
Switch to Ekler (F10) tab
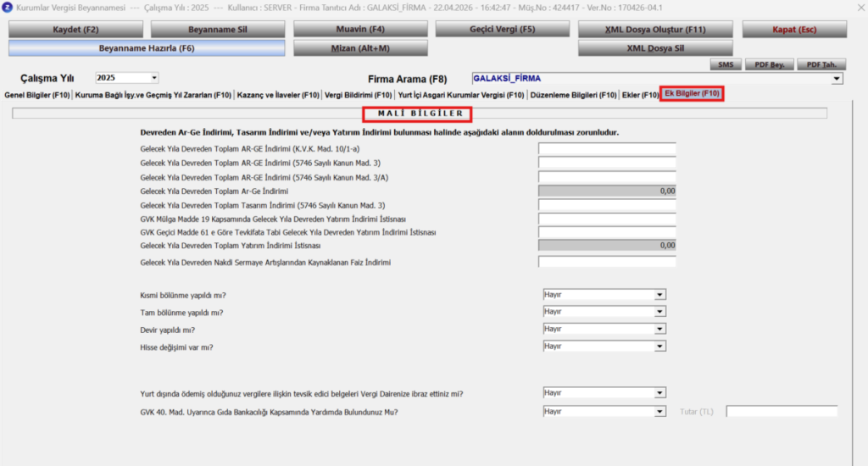point(640,95)
